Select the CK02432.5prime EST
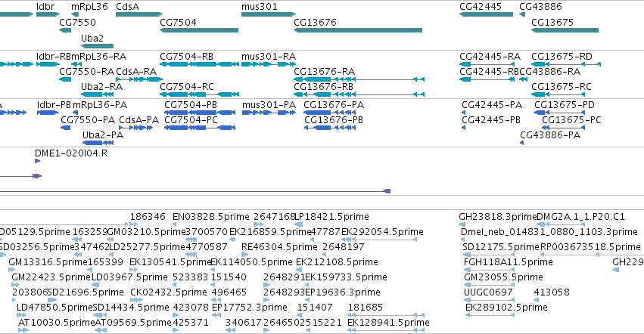The height and width of the screenshot is (334, 644). point(136,300)
